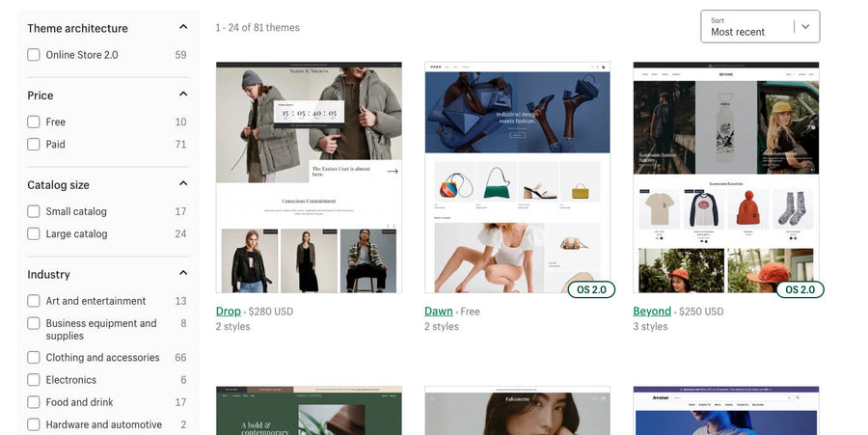Screen dimensions: 868x435
Task: Collapse the Catalog size section
Action: pyautogui.click(x=183, y=183)
